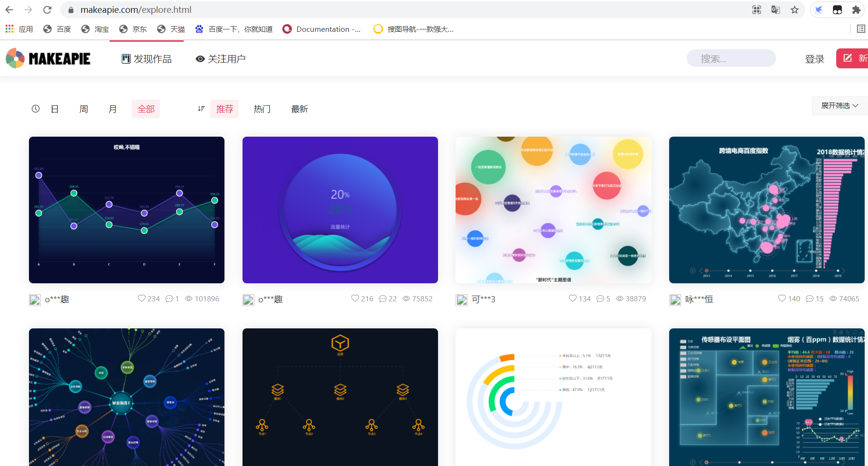Switch to 热门 sorting
The width and height of the screenshot is (868, 466).
262,109
